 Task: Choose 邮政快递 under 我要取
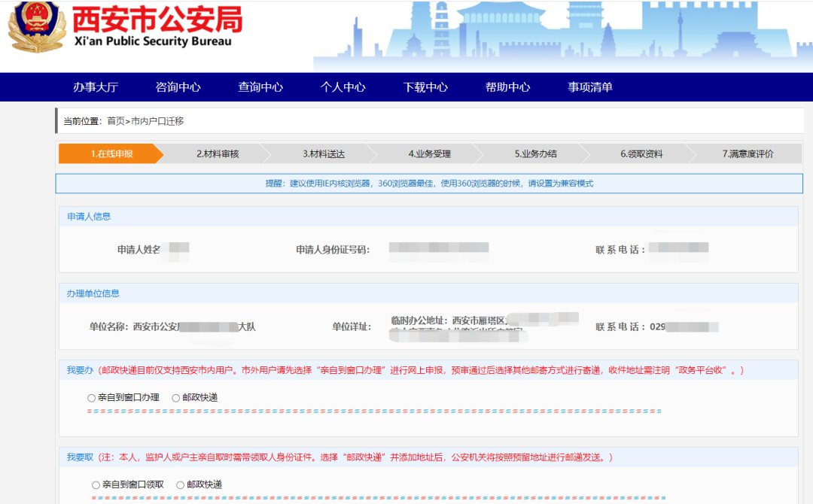(181, 485)
